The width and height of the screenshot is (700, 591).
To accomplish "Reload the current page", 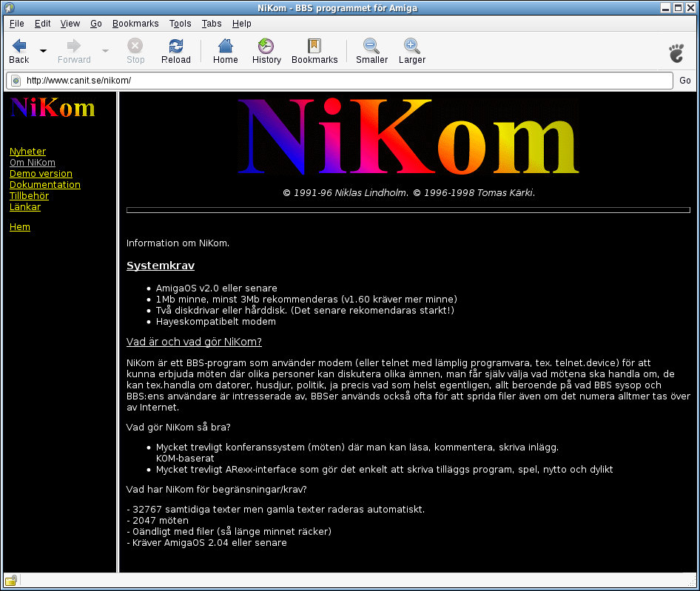I will (176, 51).
